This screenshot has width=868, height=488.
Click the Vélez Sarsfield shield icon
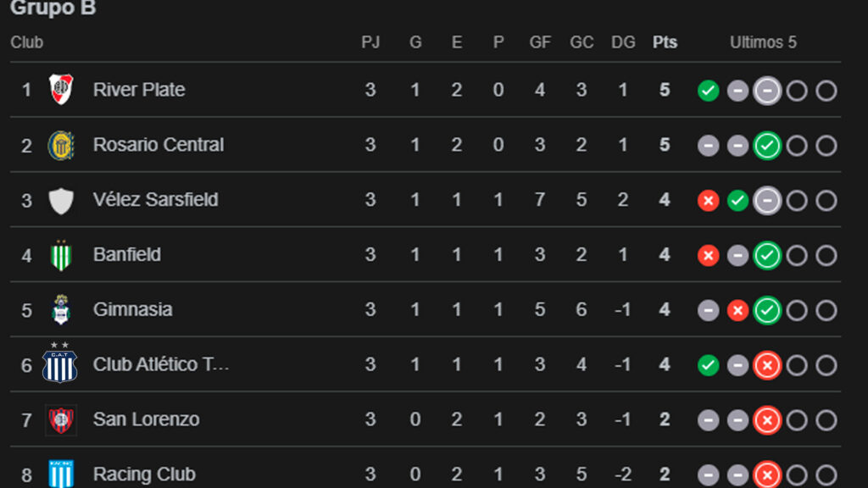point(60,201)
